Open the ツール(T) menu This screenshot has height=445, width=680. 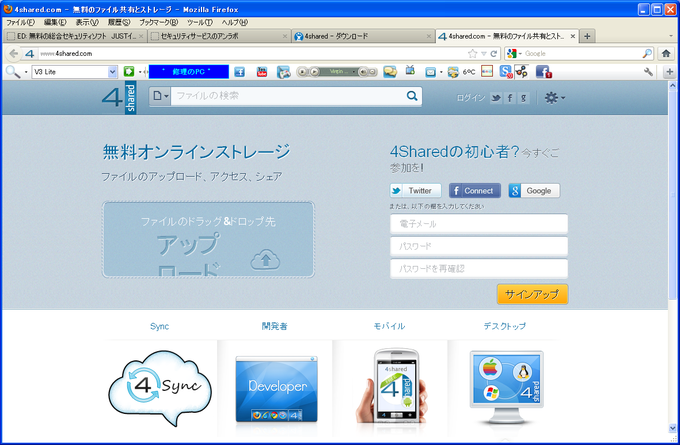pyautogui.click(x=199, y=22)
